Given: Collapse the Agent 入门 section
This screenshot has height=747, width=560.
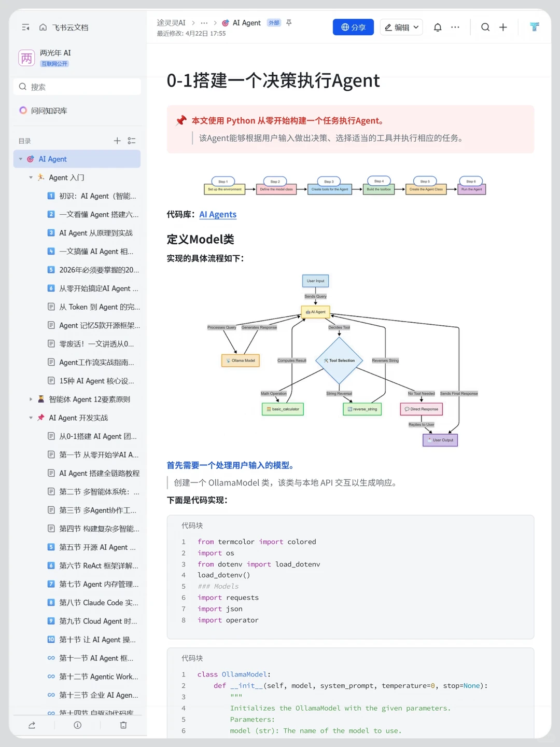Looking at the screenshot, I should point(31,177).
